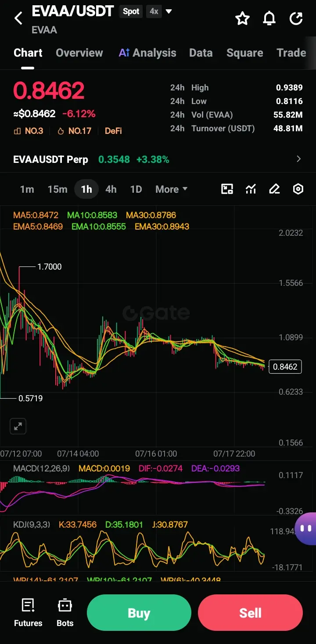Tap the EMA5:0.8469 indicator label
This screenshot has width=316, height=644.
[38, 227]
